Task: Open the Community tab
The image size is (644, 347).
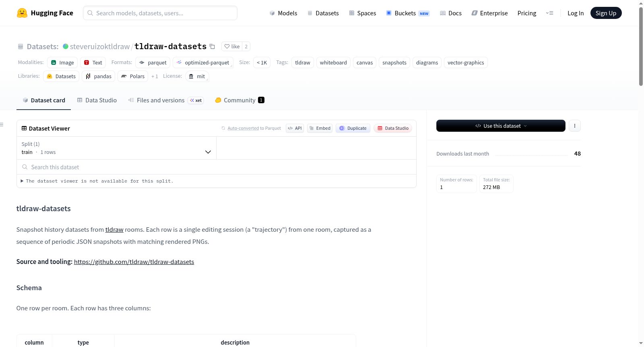Action: 239,100
